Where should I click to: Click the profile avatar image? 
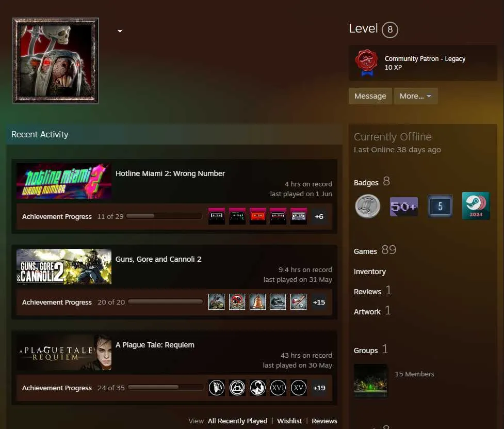click(56, 61)
